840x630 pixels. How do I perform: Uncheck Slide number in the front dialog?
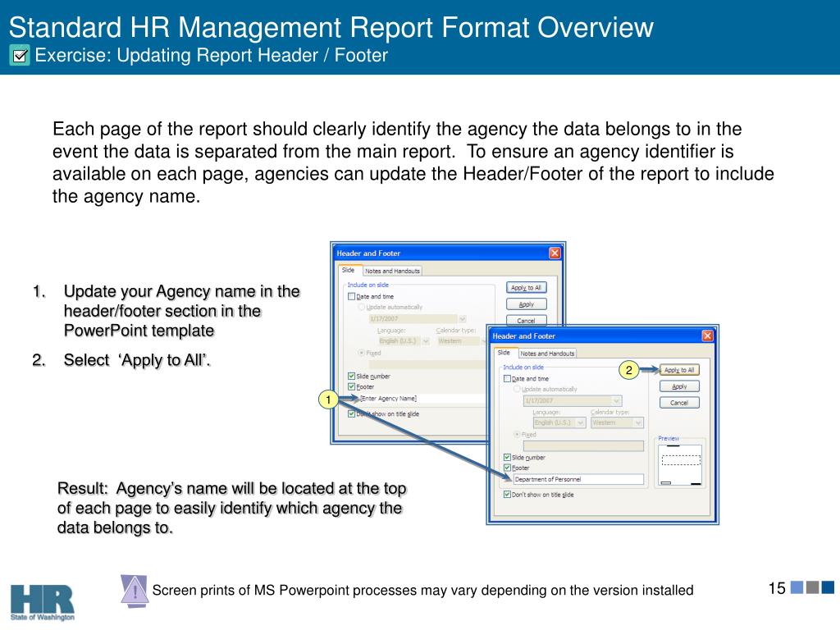(x=507, y=458)
